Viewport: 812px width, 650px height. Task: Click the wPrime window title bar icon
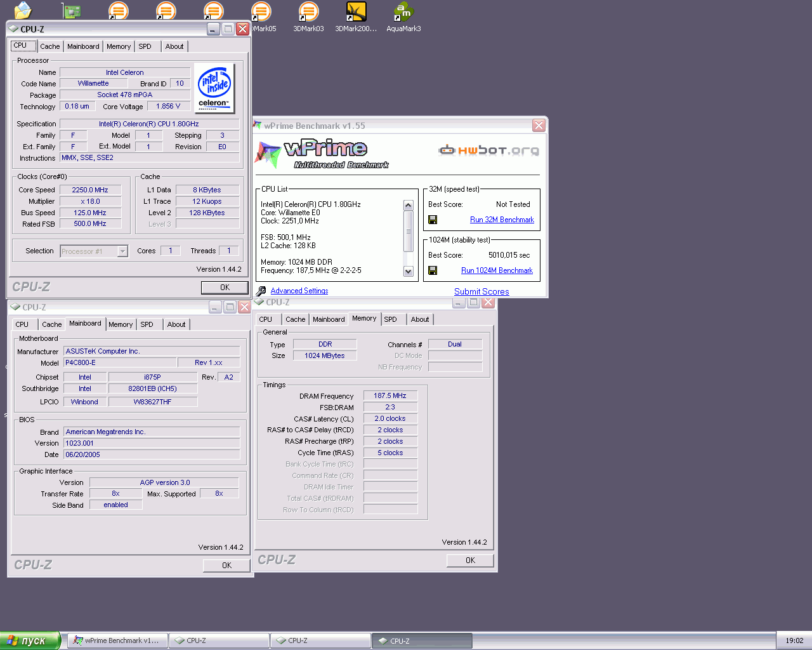(x=258, y=126)
